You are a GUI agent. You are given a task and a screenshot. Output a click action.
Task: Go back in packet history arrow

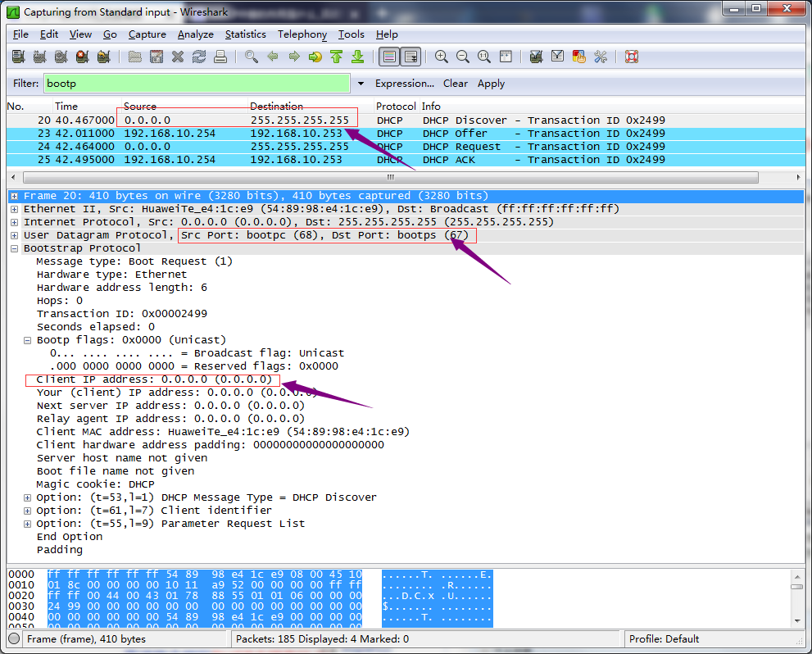pos(273,57)
